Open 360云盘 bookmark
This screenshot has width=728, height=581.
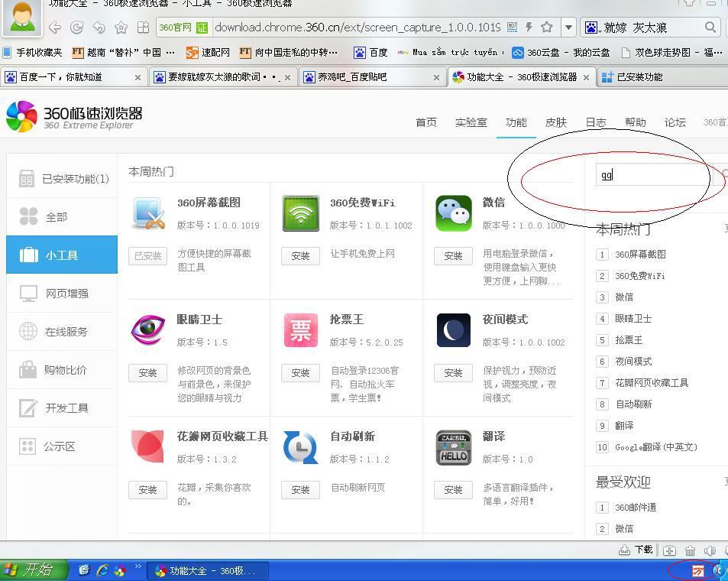[x=561, y=53]
